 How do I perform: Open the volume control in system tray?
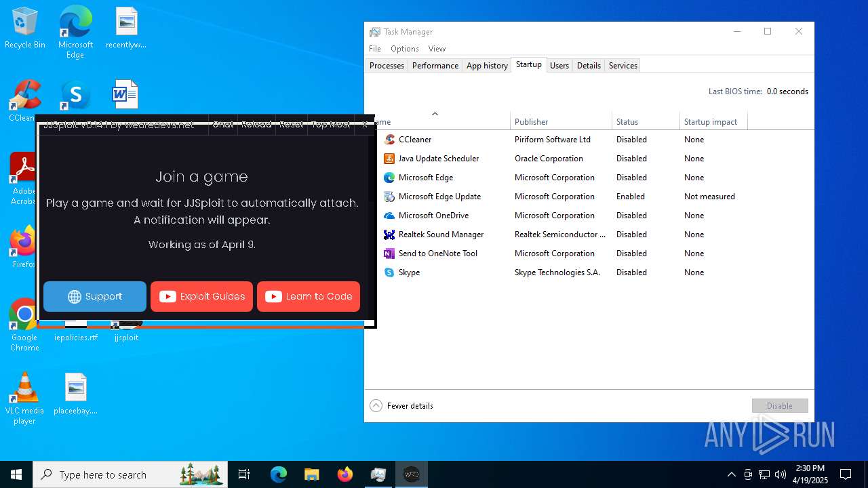(x=781, y=474)
